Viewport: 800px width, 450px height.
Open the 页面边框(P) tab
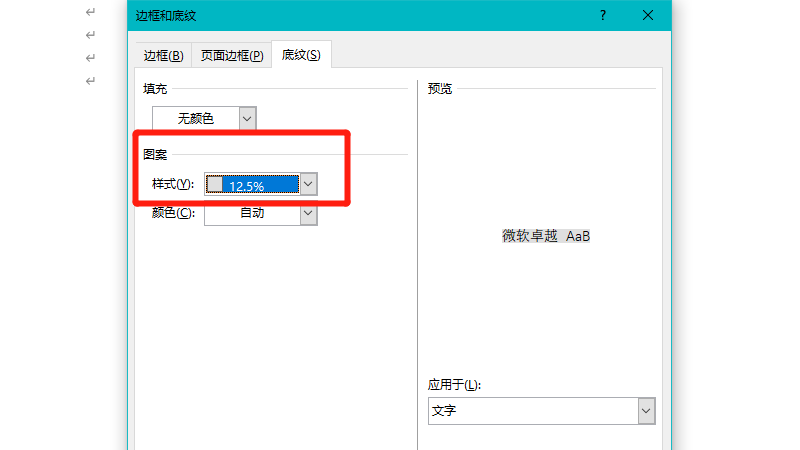[232, 55]
